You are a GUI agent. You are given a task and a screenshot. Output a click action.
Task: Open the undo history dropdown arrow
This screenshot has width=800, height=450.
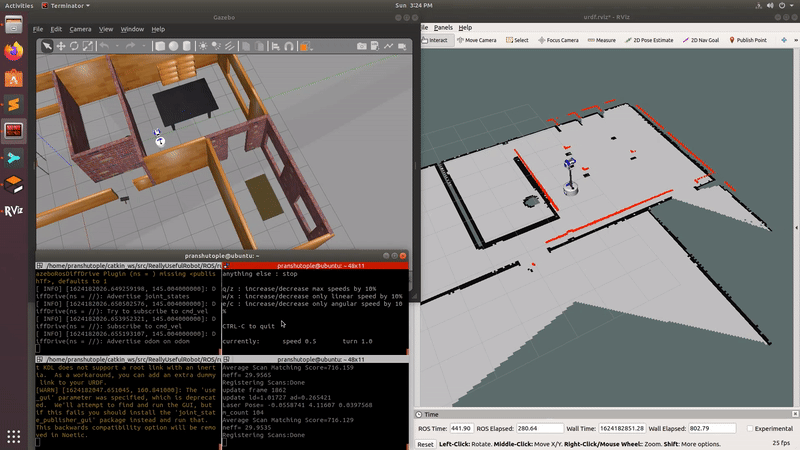[117, 46]
